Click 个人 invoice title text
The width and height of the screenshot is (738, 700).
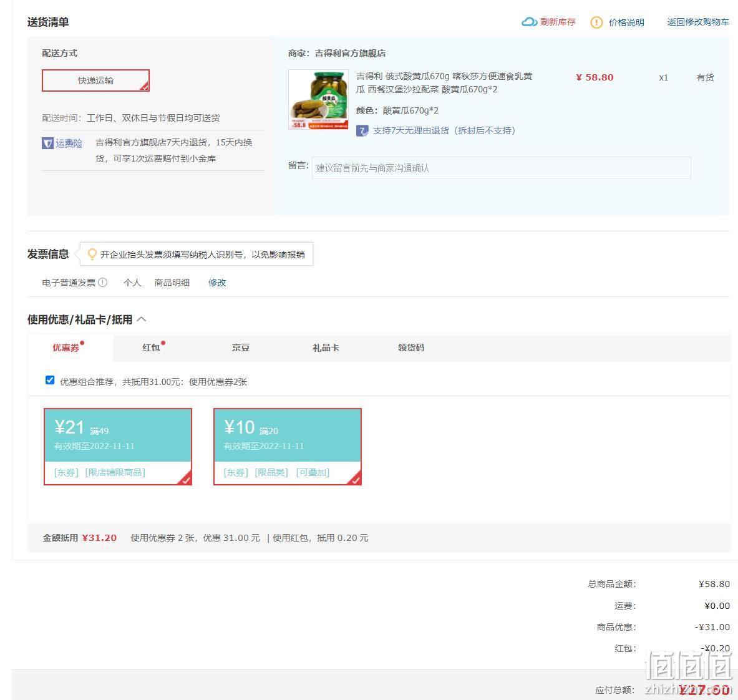coord(132,283)
